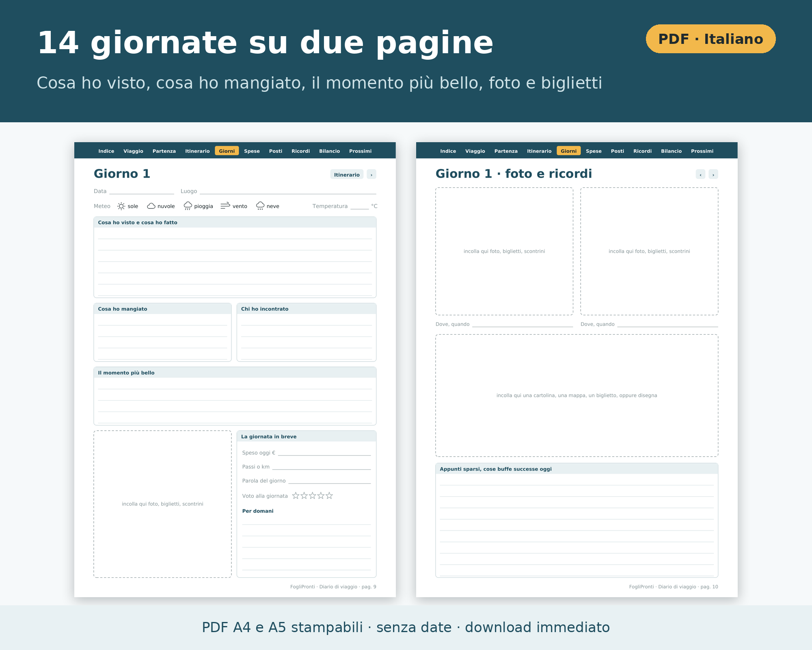The image size is (812, 650).
Task: Click the Passi o km field
Action: click(322, 467)
